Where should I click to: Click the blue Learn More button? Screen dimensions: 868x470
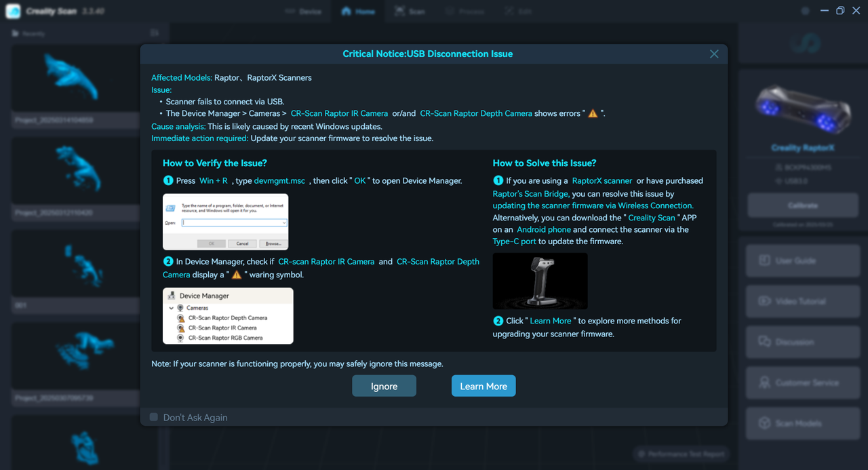pos(484,386)
